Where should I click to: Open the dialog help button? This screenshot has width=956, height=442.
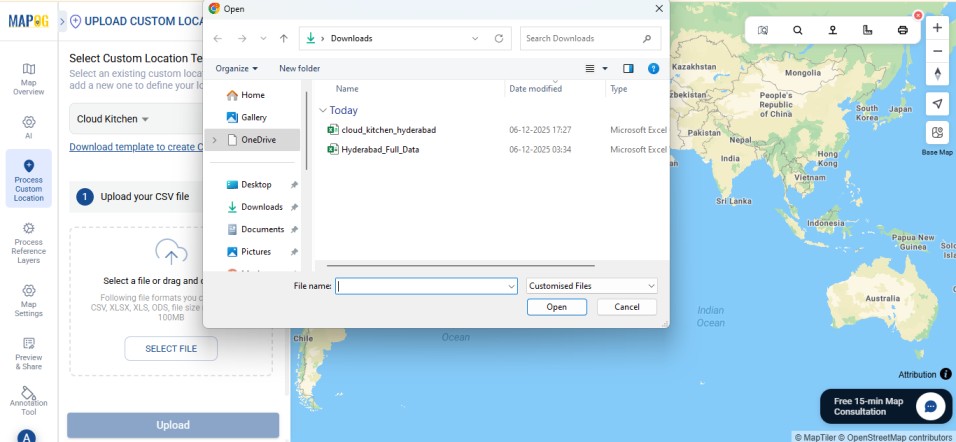pos(654,69)
